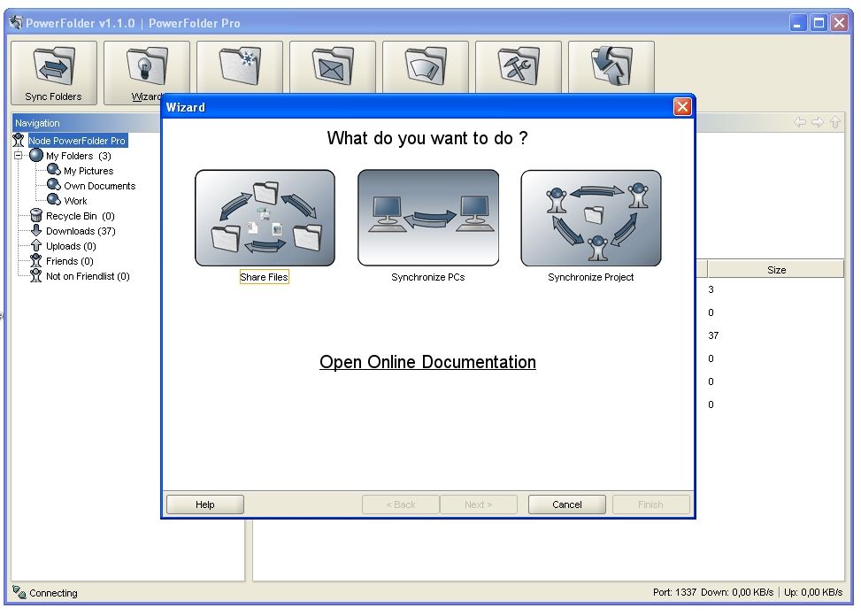861x616 pixels.
Task: Click the Size column header
Action: (x=776, y=270)
